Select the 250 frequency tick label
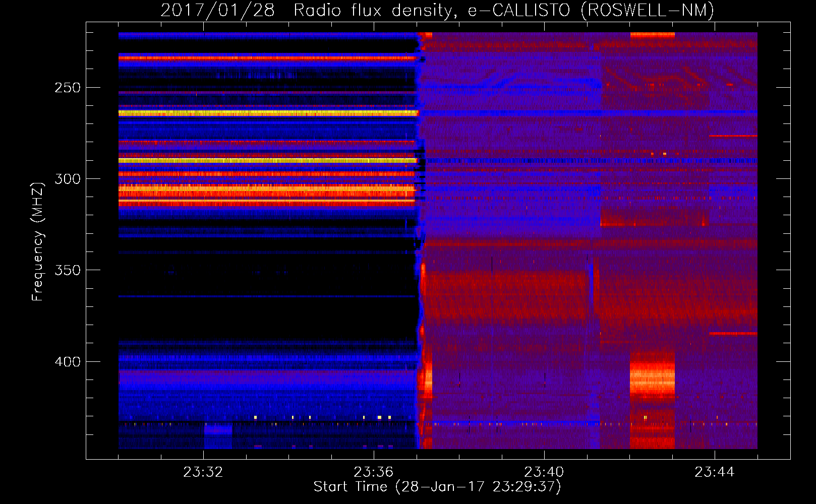This screenshot has width=816, height=504. pyautogui.click(x=68, y=88)
